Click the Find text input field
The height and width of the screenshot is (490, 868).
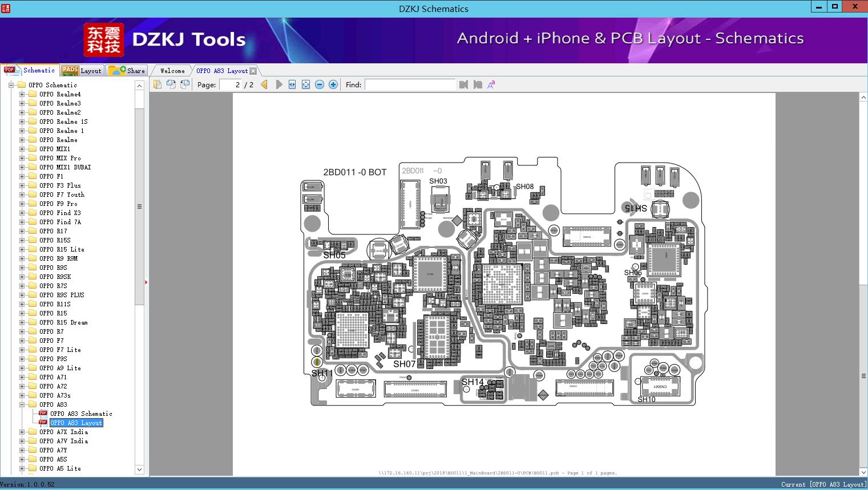pos(410,84)
